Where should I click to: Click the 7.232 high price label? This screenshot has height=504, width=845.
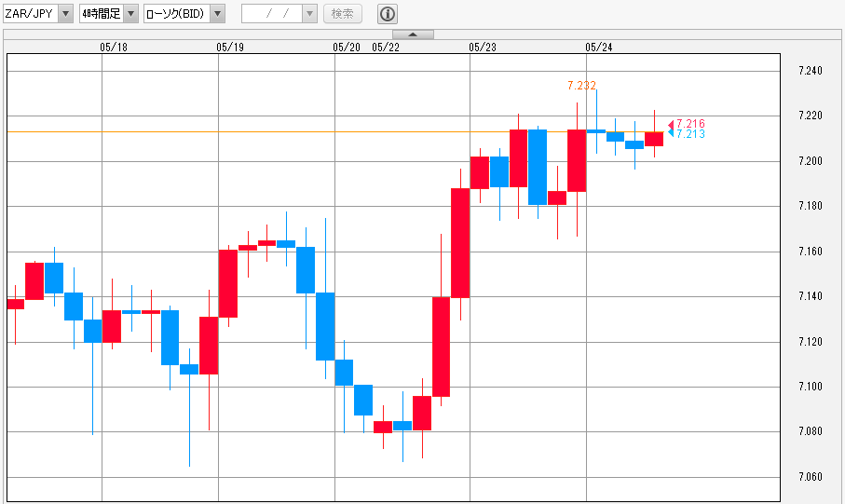coord(581,85)
